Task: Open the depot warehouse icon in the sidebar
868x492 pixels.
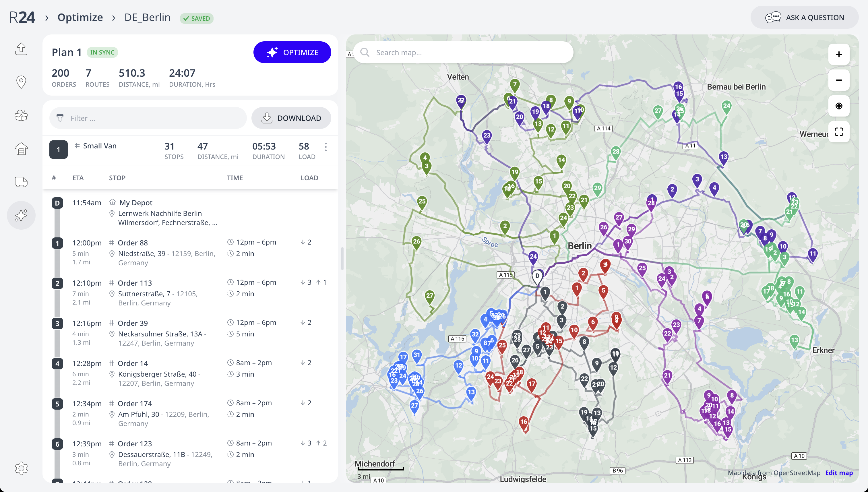Action: [21, 149]
